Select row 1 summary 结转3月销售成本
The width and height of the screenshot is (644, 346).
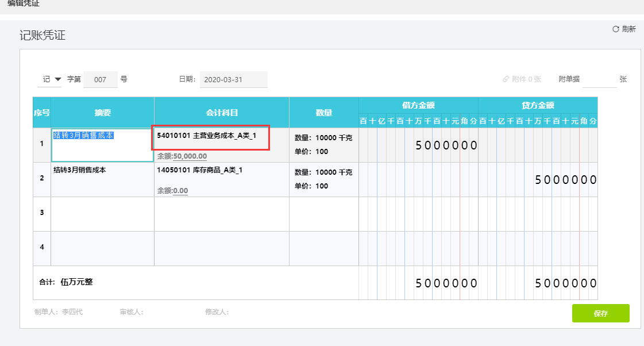(x=83, y=135)
